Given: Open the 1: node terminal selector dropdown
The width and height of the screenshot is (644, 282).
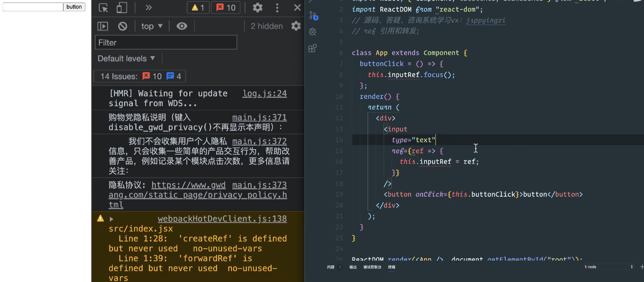Looking at the screenshot, I should pyautogui.click(x=608, y=267).
